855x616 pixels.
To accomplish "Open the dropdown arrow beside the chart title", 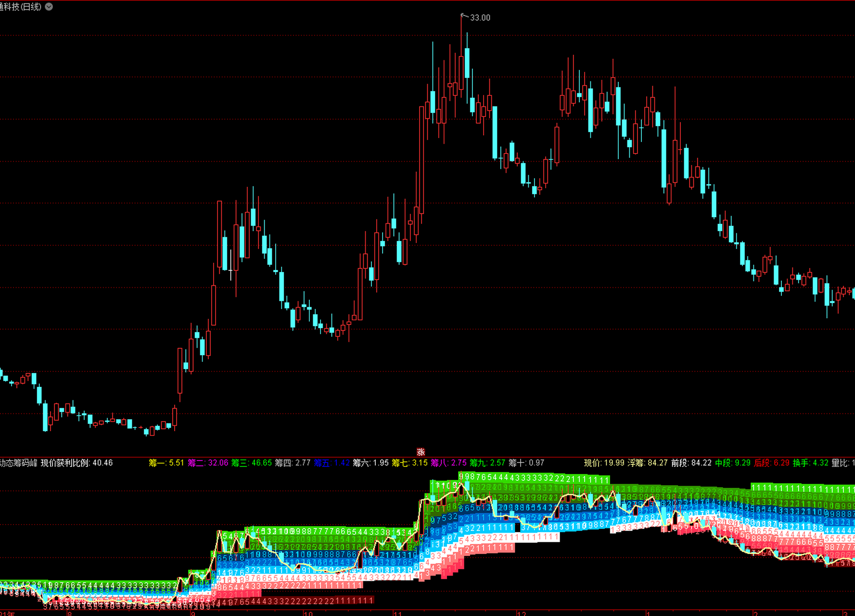I will (x=49, y=7).
